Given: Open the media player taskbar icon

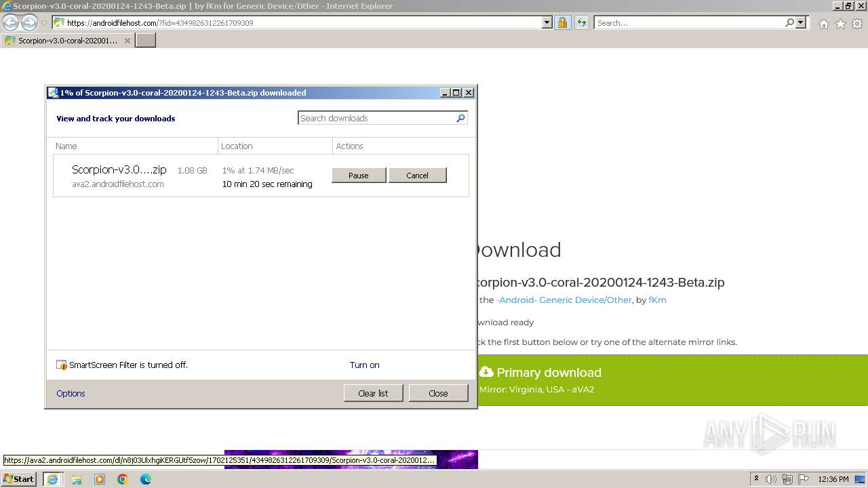Looking at the screenshot, I should click(100, 479).
